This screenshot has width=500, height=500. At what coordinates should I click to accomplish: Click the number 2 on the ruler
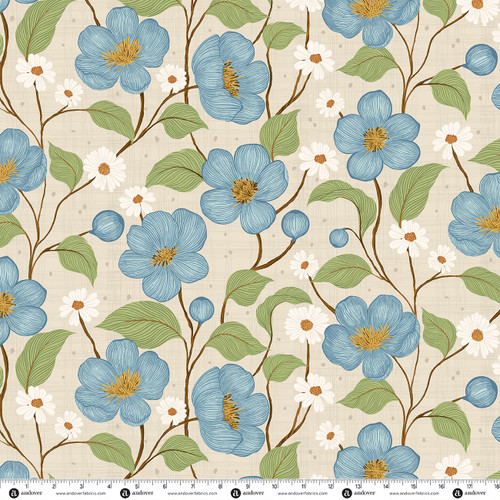54,487
